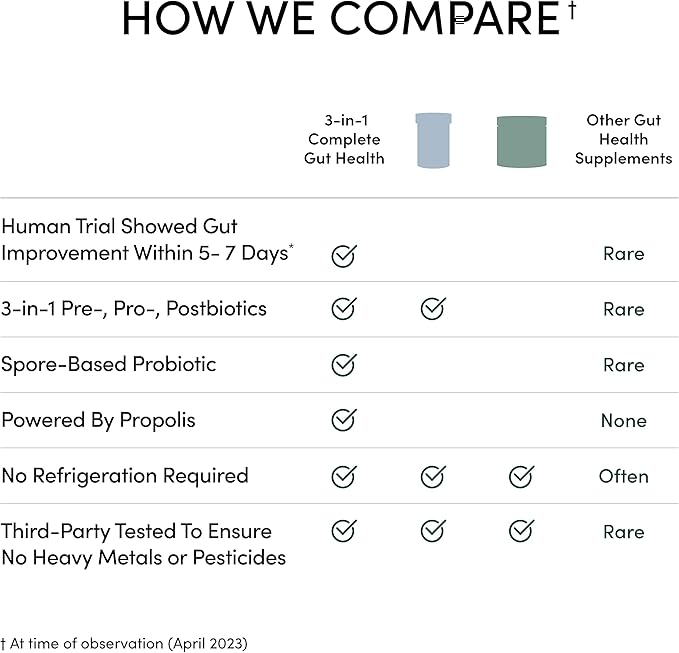This screenshot has height=653, width=679.
Task: Click the 3-in-1 Complete Gut Health header
Action: pyautogui.click(x=344, y=139)
